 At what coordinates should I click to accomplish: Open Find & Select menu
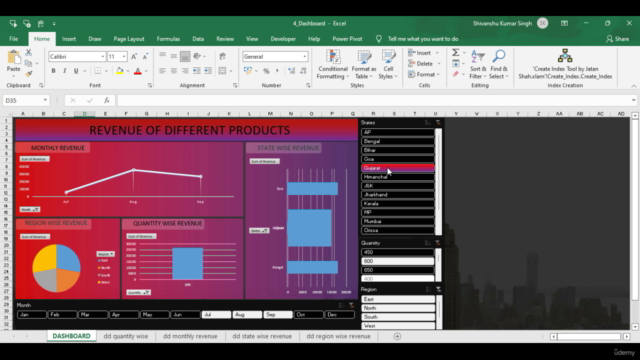499,64
